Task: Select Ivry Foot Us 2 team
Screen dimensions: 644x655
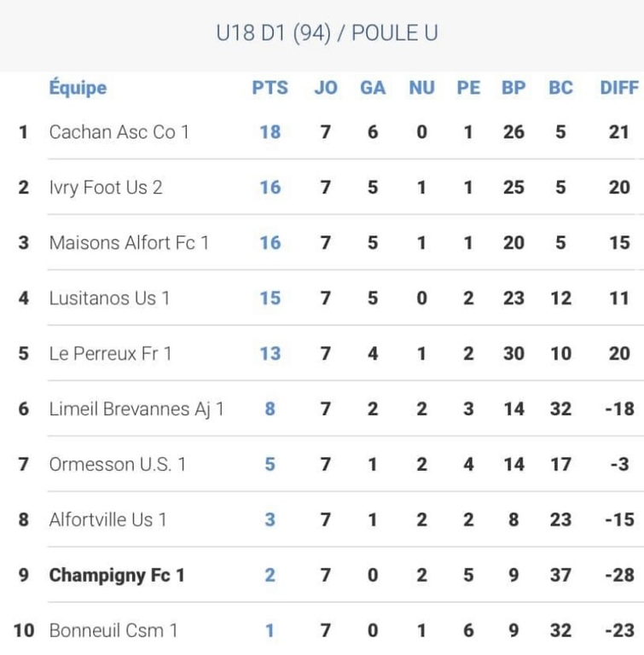Action: [x=105, y=188]
